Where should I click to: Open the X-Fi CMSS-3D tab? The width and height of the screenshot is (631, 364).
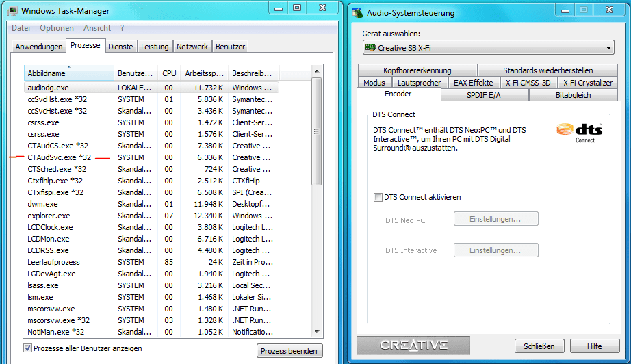click(528, 83)
